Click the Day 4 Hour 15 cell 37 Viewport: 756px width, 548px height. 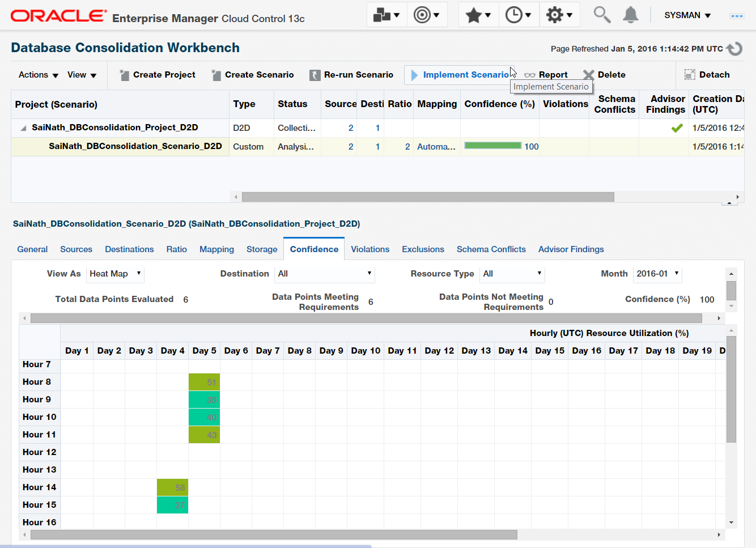172,505
